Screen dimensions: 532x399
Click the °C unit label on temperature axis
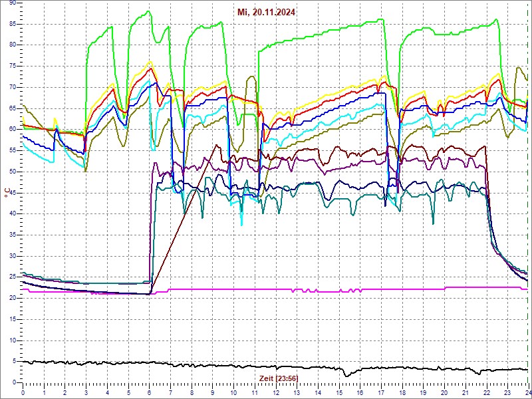point(6,193)
